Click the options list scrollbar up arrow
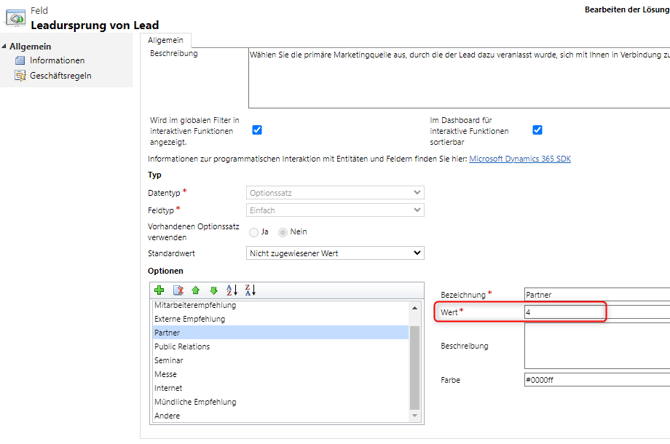670x444 pixels. click(x=414, y=308)
